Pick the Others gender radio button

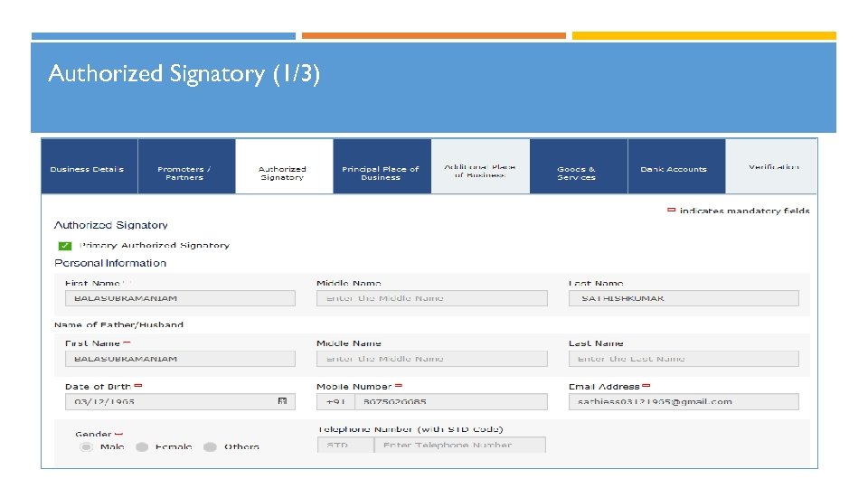tap(210, 447)
